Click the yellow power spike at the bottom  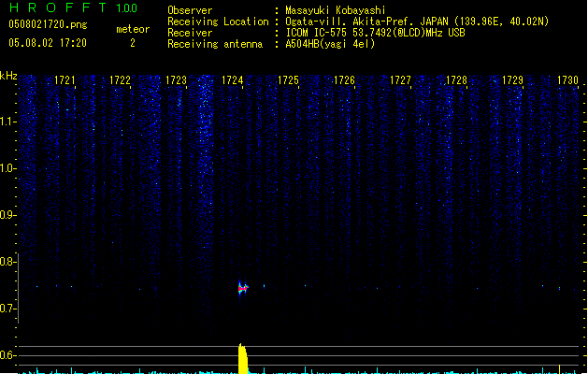pos(242,359)
